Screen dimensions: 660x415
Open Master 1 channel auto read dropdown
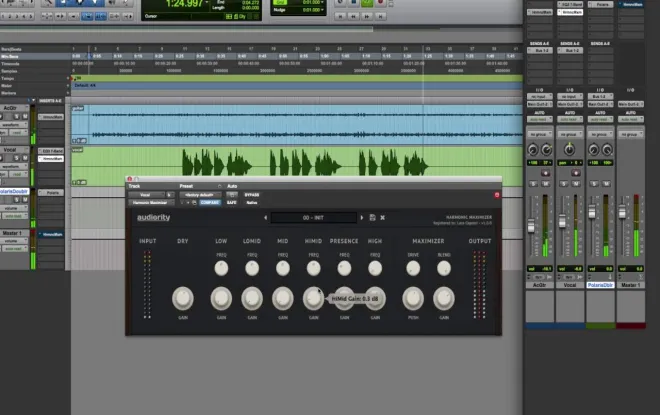pyautogui.click(x=631, y=120)
